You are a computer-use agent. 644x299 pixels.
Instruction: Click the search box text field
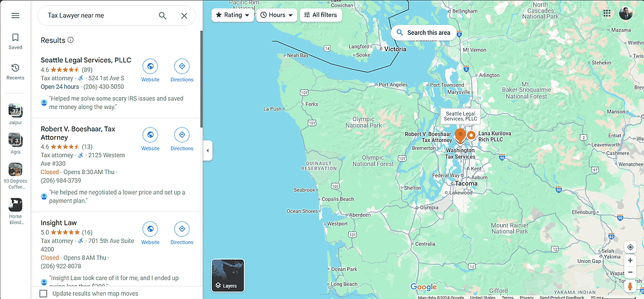[x=99, y=16]
